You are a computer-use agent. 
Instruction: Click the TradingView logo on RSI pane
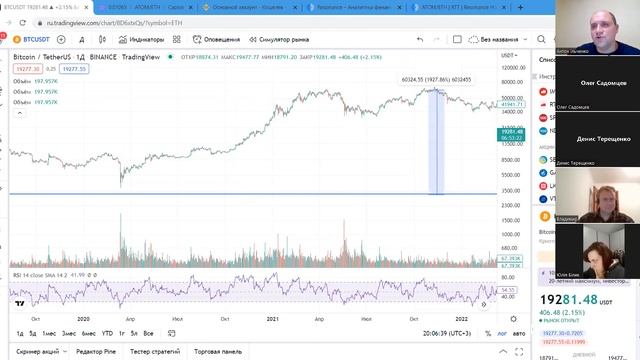pos(20,303)
